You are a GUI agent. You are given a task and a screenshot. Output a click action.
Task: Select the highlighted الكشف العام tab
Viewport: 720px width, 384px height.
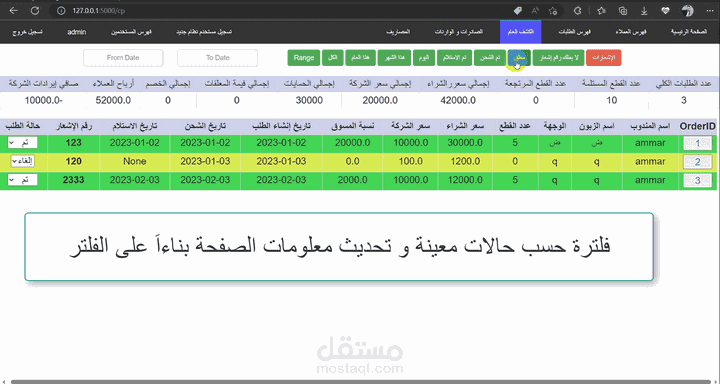(x=520, y=32)
